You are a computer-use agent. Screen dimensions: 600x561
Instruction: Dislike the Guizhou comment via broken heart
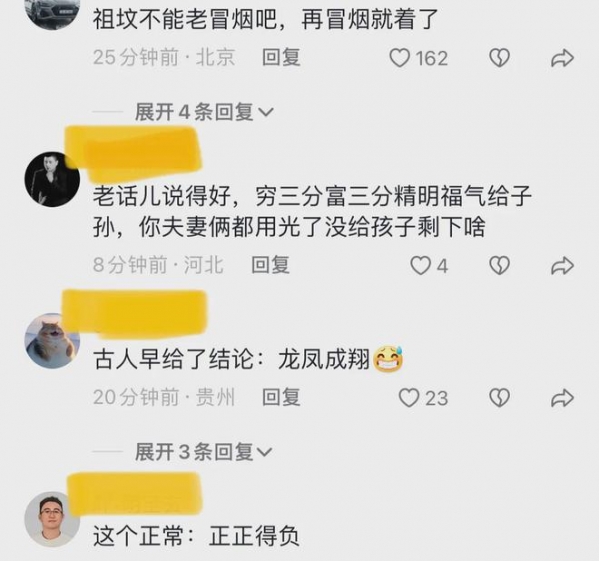pos(499,398)
